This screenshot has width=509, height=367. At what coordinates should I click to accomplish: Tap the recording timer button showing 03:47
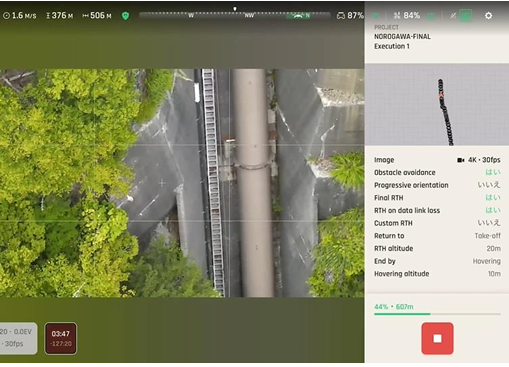(61, 338)
